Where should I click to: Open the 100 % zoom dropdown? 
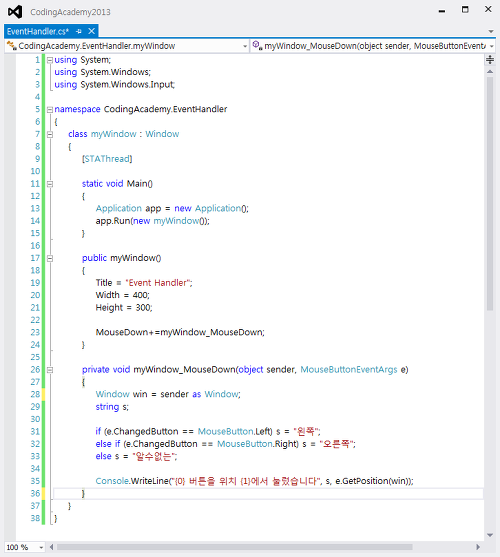41,547
